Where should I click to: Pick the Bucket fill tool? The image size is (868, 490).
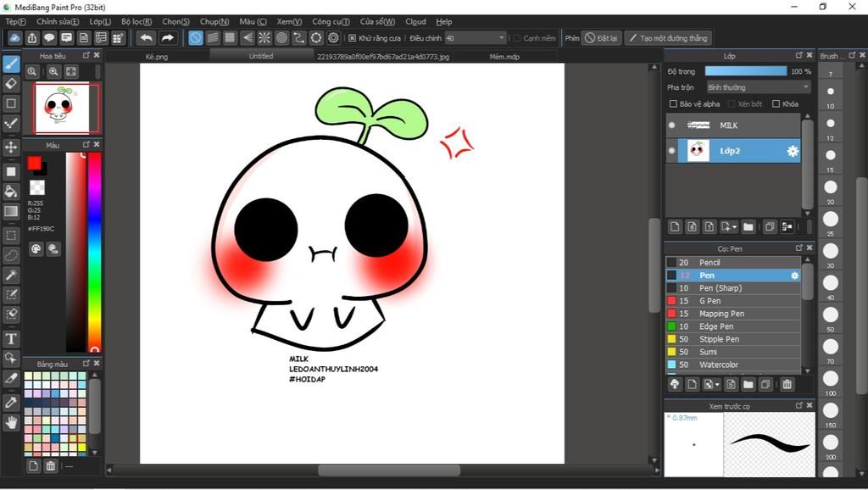point(11,191)
